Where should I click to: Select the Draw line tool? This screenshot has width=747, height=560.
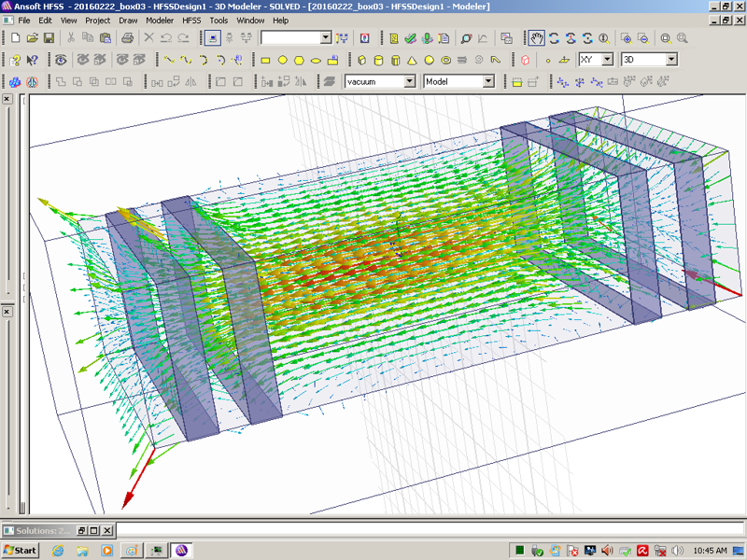(168, 61)
